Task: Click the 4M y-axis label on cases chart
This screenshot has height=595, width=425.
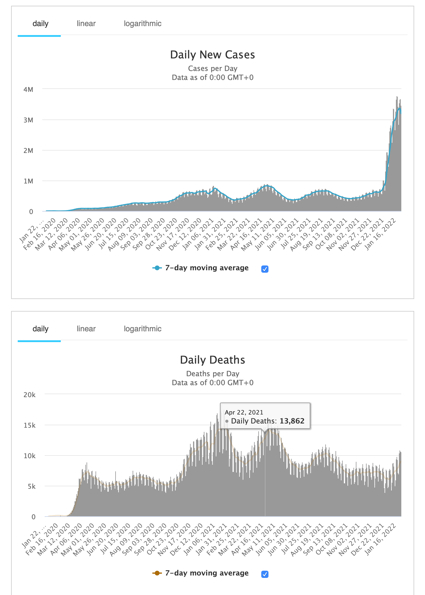Action: click(28, 90)
